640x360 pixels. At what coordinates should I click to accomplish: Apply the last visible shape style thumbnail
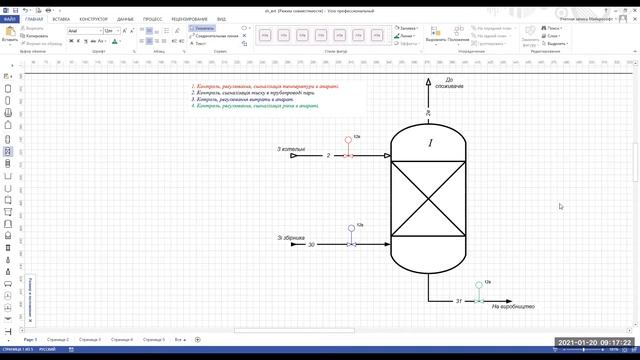pos(377,36)
